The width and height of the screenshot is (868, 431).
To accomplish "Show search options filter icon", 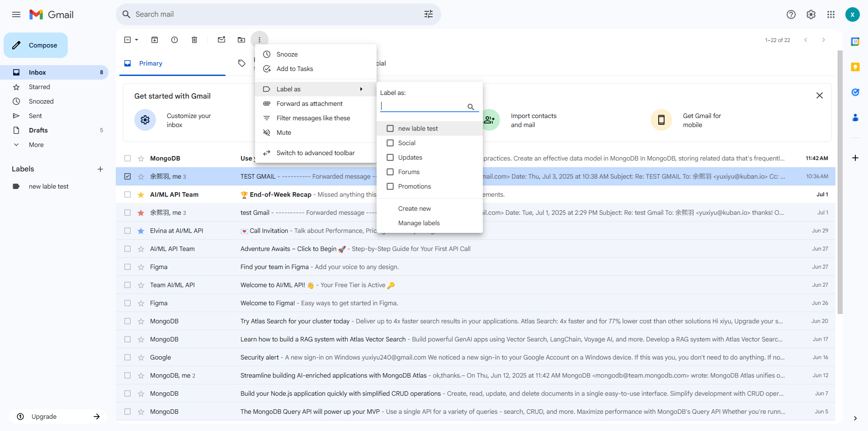I will click(429, 14).
